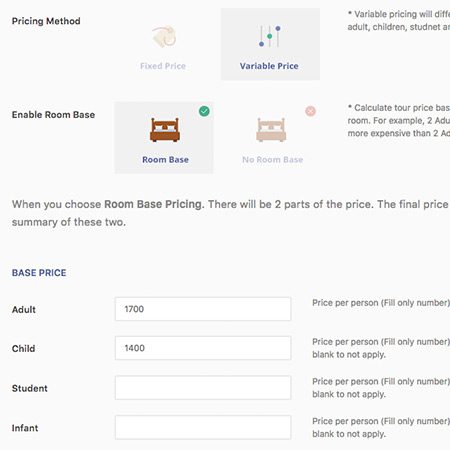Screen dimensions: 450x450
Task: Focus the Child price field showing 1400
Action: click(203, 348)
